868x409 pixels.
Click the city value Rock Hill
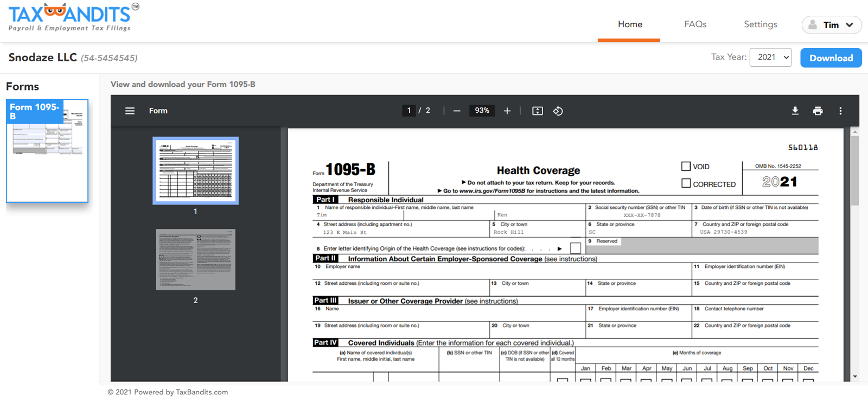coord(508,232)
